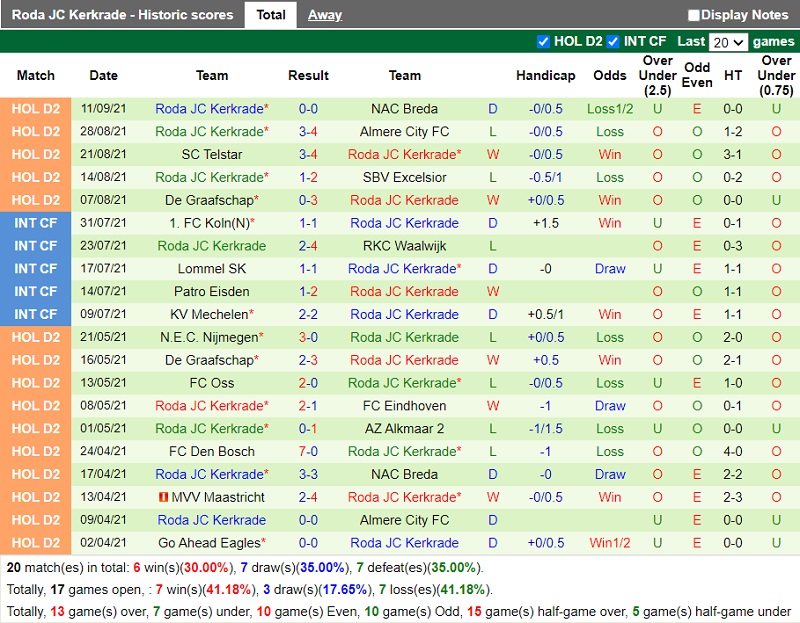Click the Odd Even column header
Viewport: 800px width, 623px height.
(697, 75)
